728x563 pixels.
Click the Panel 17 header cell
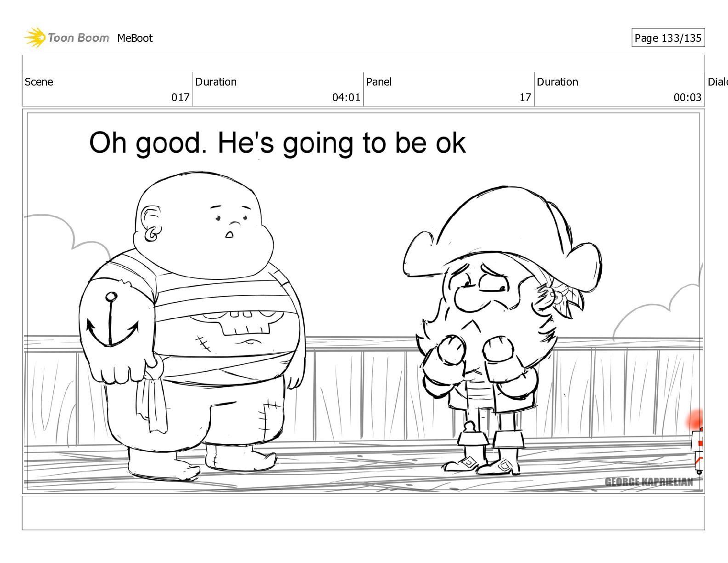449,89
